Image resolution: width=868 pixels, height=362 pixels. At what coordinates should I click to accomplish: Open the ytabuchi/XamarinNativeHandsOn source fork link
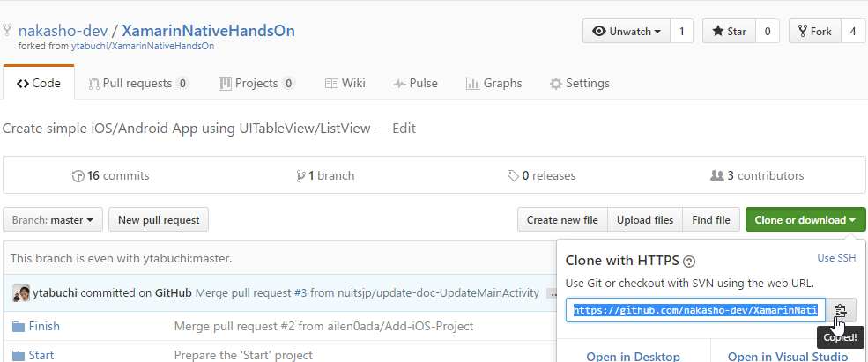143,47
